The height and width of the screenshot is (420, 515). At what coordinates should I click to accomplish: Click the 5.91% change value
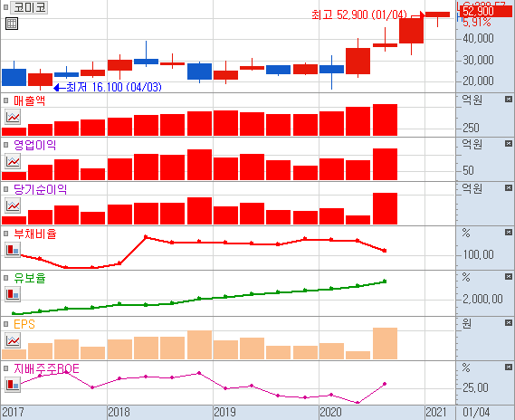(x=477, y=23)
